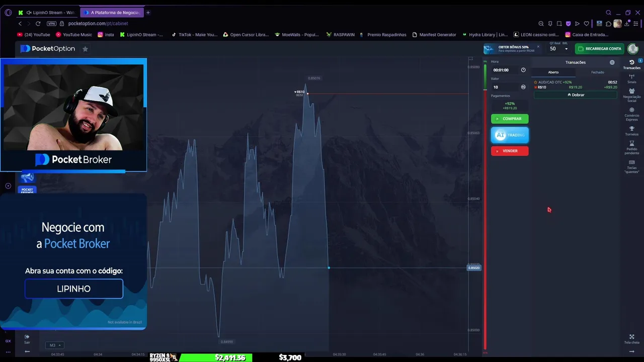The height and width of the screenshot is (362, 644).
Task: Open Premio Raspadinhas bookmark
Action: [383, 35]
